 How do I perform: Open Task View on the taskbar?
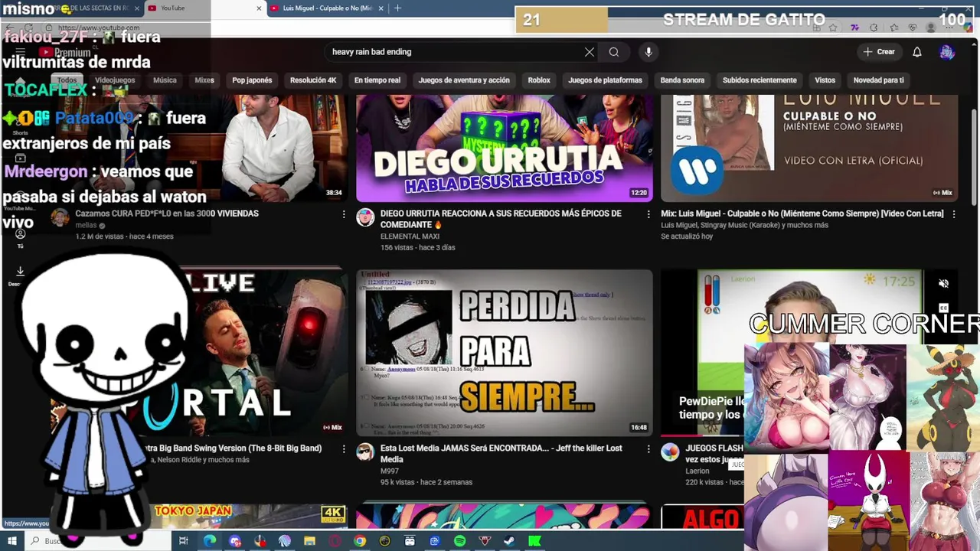(183, 541)
